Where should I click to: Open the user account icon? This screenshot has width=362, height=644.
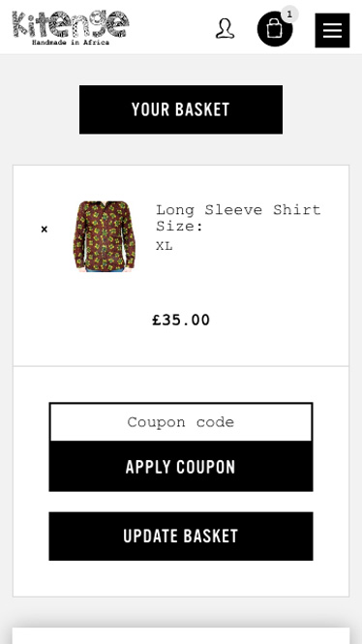pyautogui.click(x=225, y=29)
